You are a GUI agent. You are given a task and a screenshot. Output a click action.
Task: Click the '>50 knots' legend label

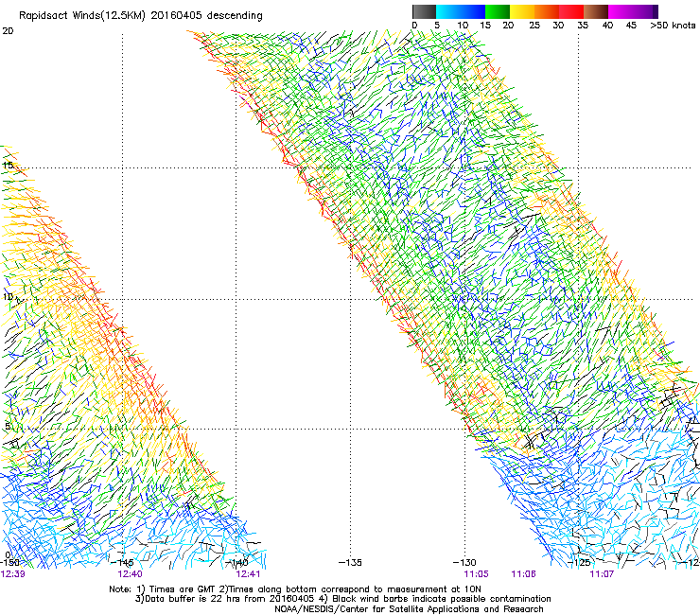point(673,26)
